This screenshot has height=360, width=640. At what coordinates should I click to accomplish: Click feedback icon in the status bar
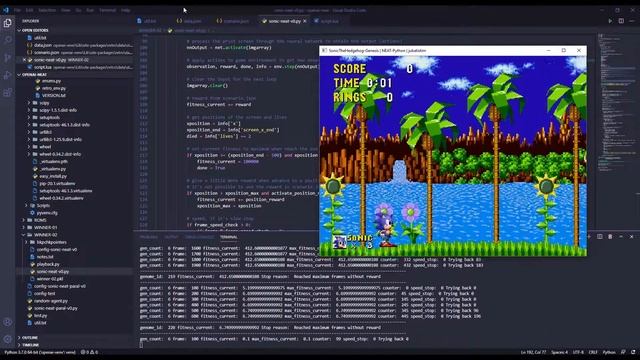623,352
